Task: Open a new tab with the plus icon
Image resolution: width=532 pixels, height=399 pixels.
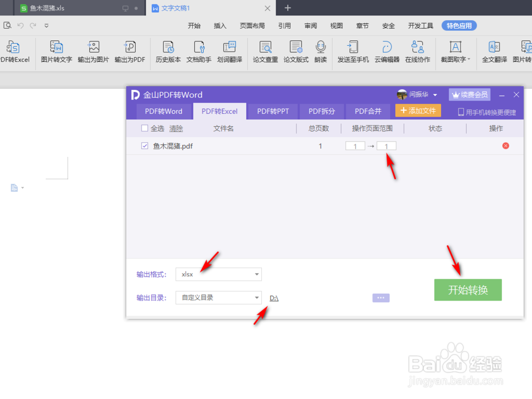Action: pyautogui.click(x=288, y=8)
